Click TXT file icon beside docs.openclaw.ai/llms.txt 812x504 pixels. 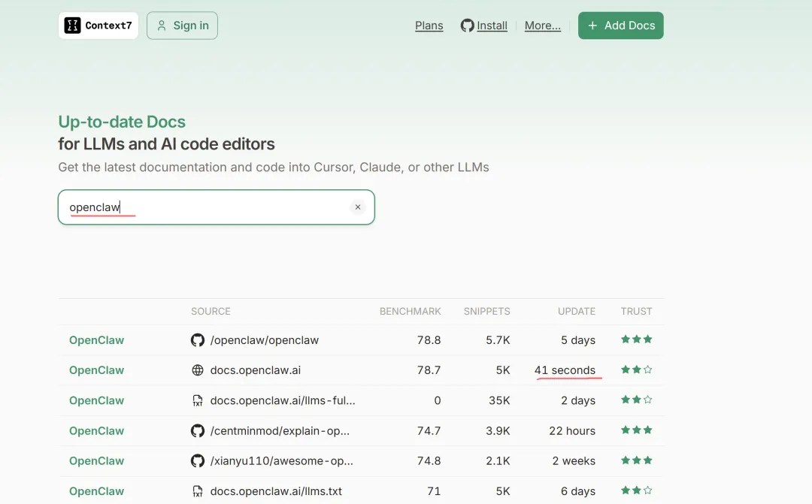(x=197, y=491)
